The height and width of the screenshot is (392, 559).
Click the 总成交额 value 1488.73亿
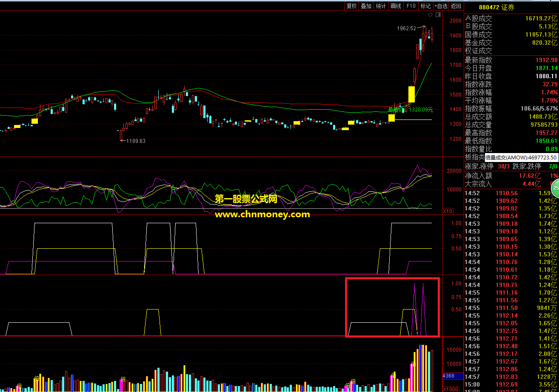(543, 116)
